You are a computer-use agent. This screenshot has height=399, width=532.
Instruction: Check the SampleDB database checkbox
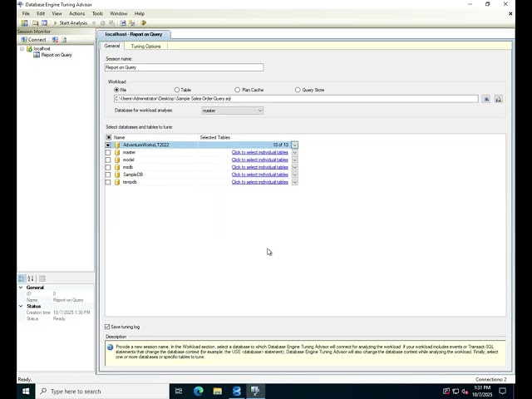pyautogui.click(x=108, y=175)
